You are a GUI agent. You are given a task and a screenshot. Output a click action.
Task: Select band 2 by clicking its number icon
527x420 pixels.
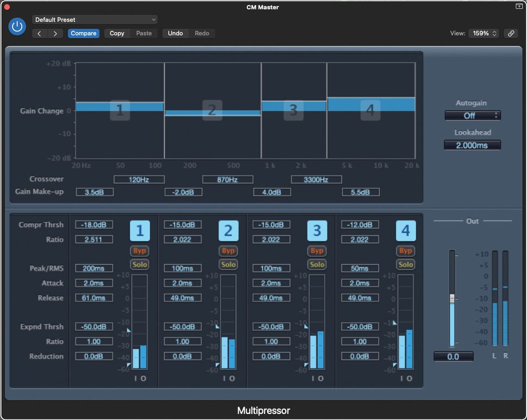228,230
